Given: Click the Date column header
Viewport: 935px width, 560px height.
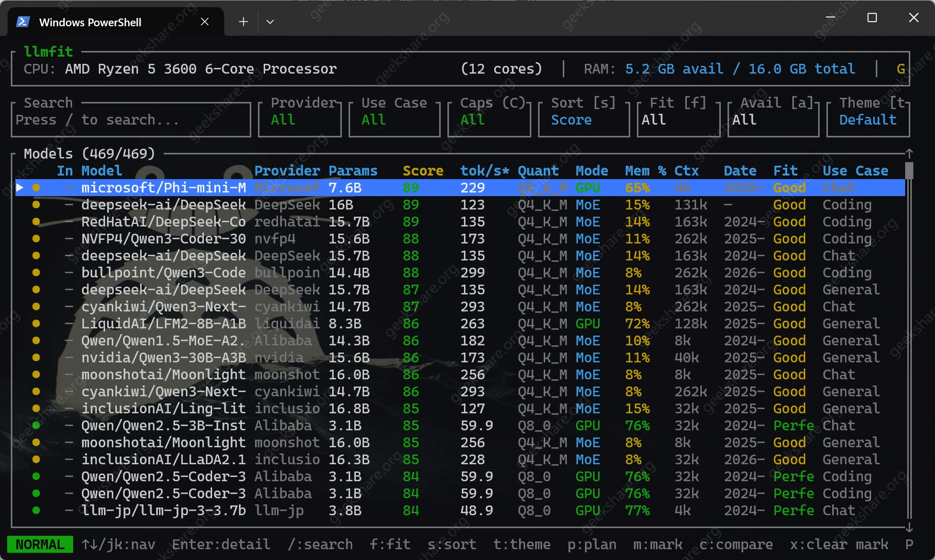Looking at the screenshot, I should click(x=740, y=171).
